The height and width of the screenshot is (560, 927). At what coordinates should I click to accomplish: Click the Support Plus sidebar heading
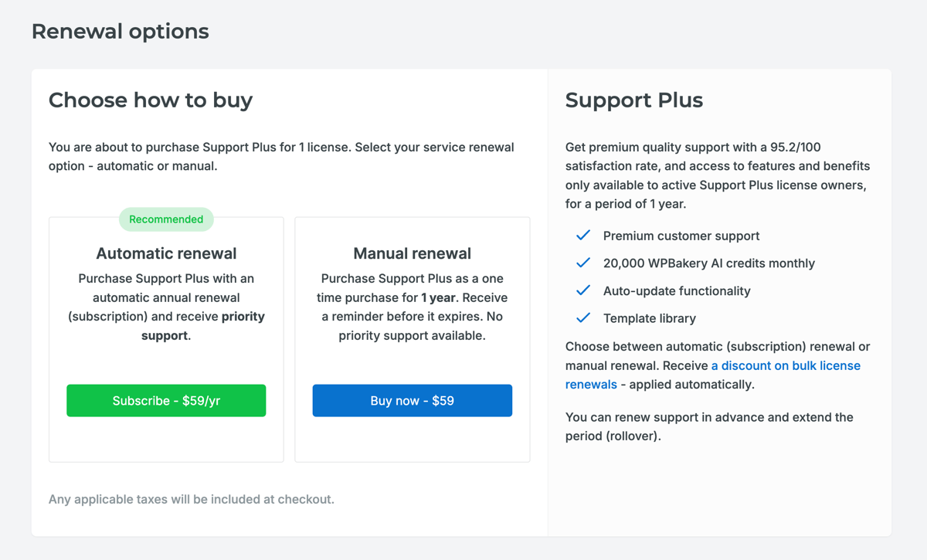[634, 100]
